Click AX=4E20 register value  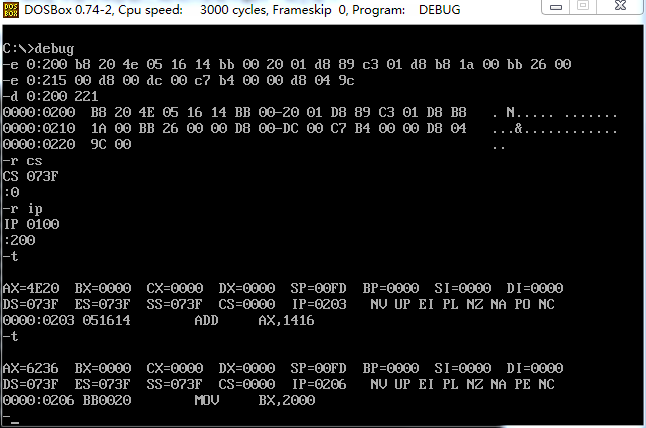tap(31, 288)
